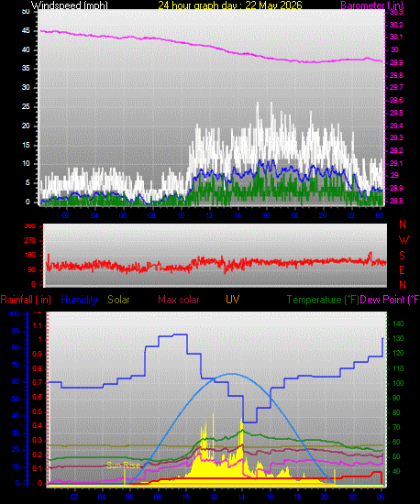
Task: Click the sunset marker line in bottom chart
Action: click(x=335, y=477)
